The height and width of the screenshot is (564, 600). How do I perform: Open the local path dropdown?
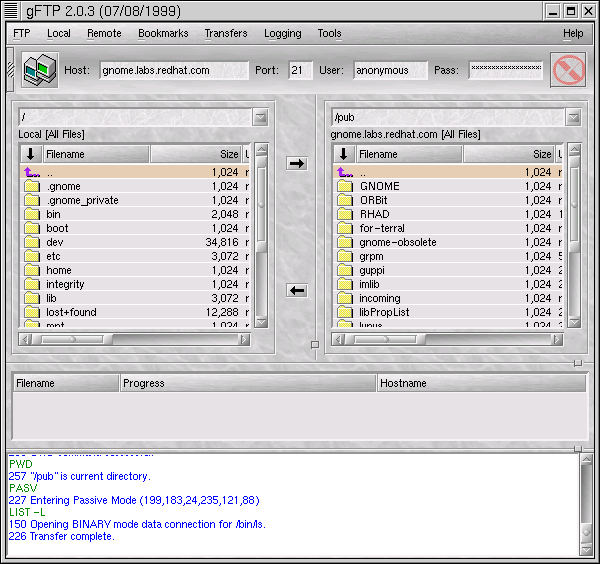click(x=261, y=117)
